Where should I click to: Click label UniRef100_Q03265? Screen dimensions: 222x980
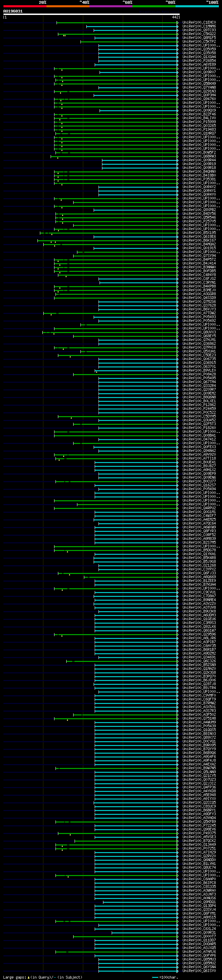(199, 125)
